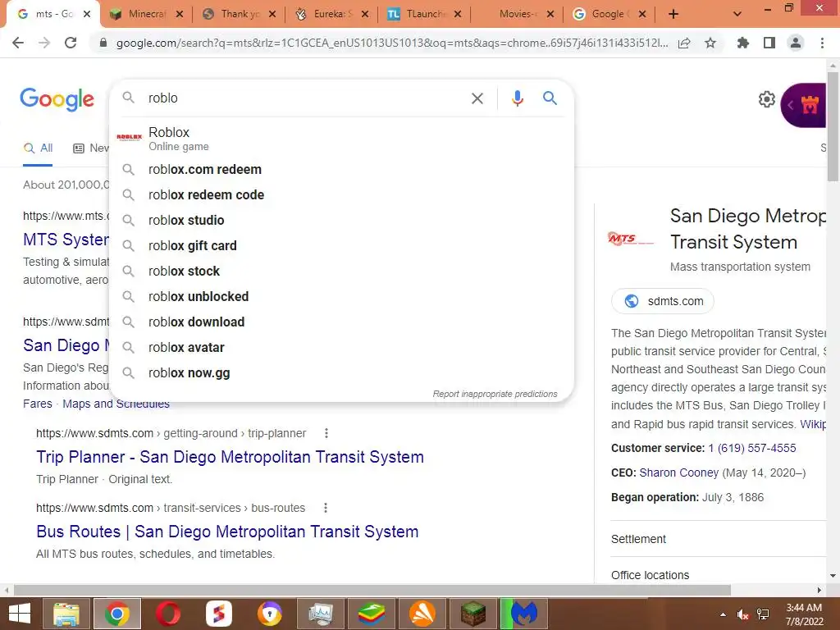Choose the roblox now.gg suggestion
The height and width of the screenshot is (630, 840).
click(341, 373)
